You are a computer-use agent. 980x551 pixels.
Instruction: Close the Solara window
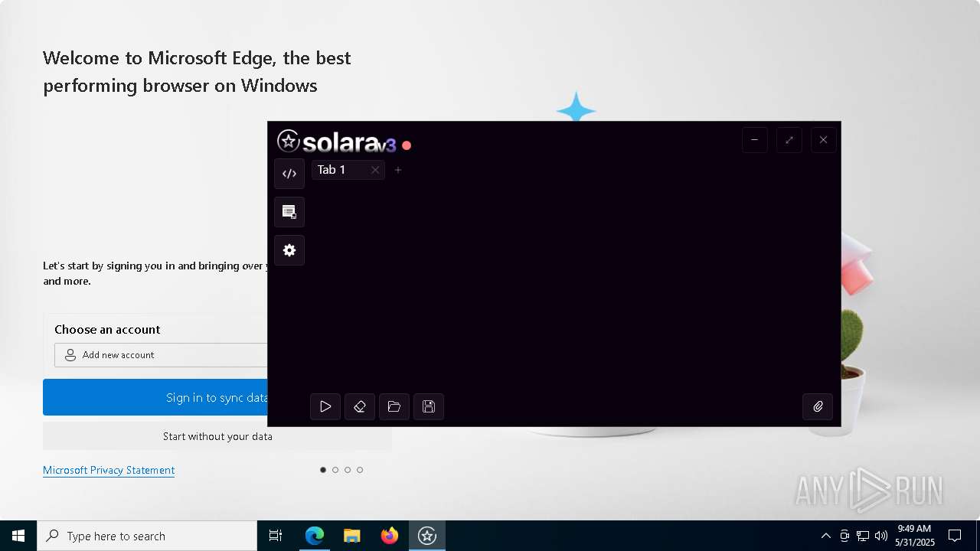click(x=823, y=140)
